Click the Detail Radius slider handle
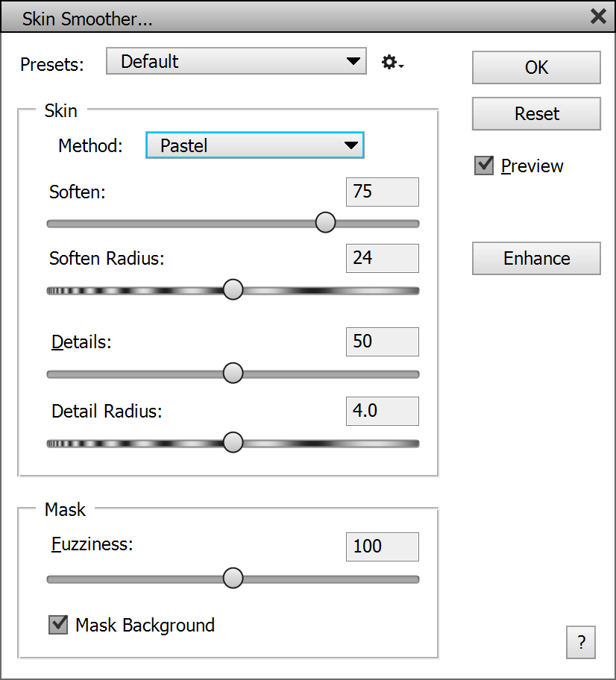The width and height of the screenshot is (616, 680). [233, 443]
